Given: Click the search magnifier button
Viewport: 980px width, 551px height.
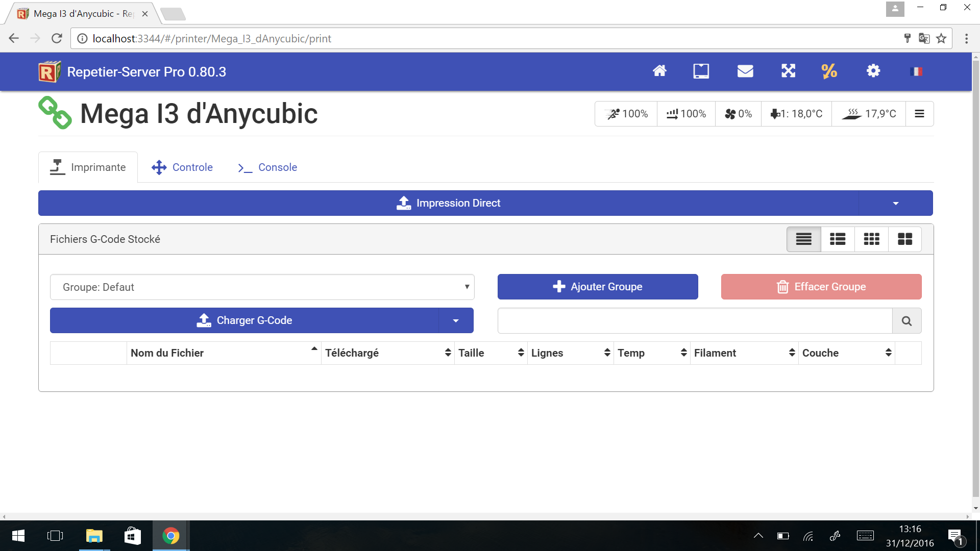Looking at the screenshot, I should point(906,321).
